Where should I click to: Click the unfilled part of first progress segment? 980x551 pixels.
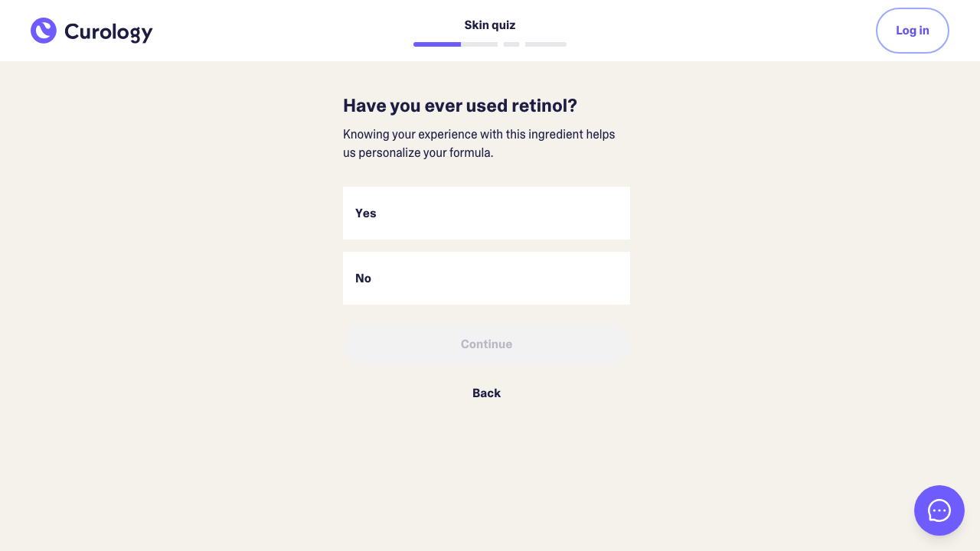click(479, 44)
